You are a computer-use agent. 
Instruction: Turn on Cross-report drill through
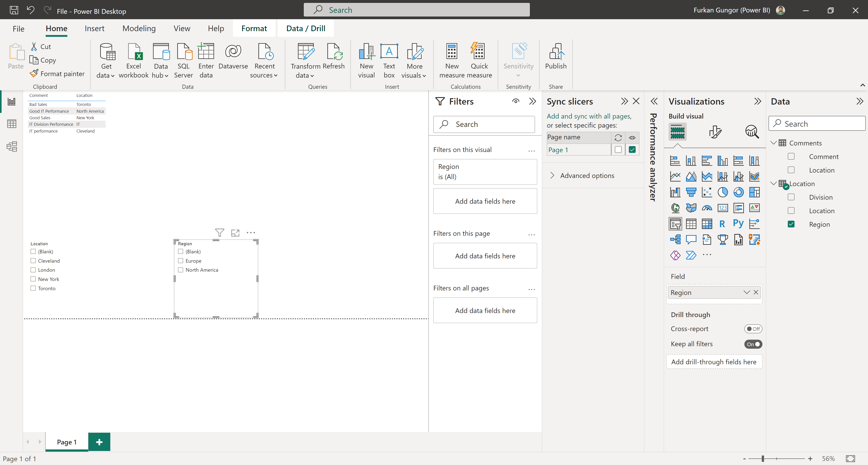(753, 329)
